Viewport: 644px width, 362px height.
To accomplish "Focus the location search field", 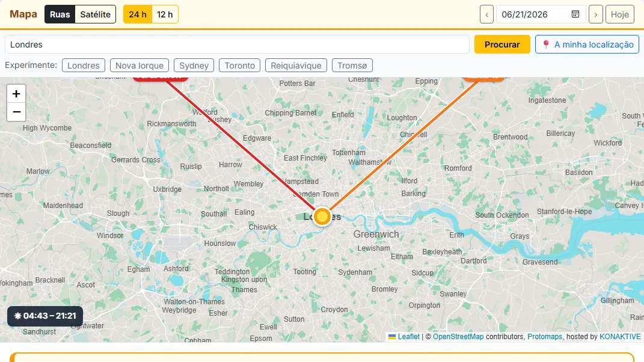I will pos(237,44).
